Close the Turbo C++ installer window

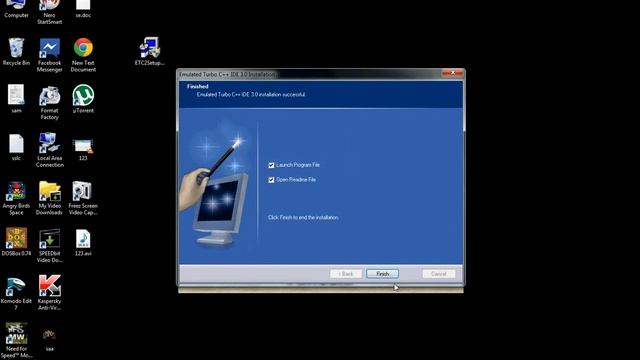[453, 73]
